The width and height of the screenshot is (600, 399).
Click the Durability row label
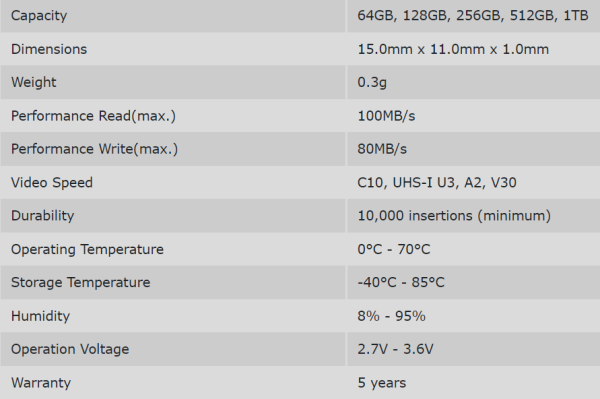[42, 216]
